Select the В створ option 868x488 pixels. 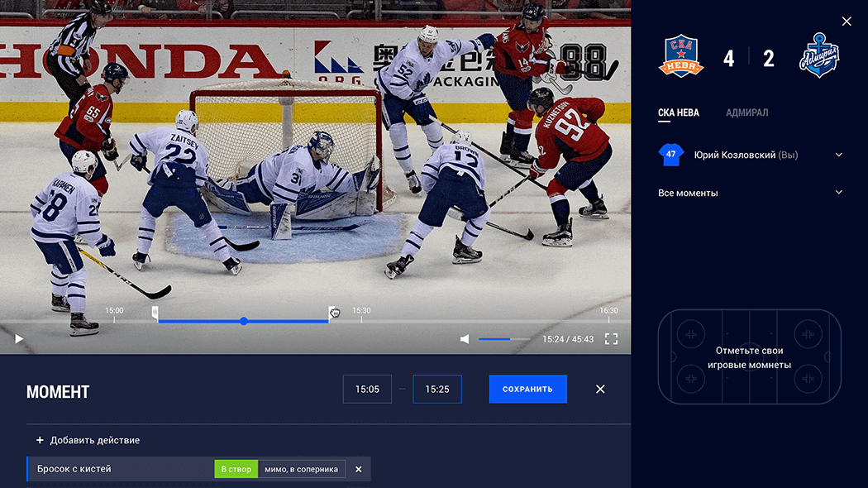click(236, 469)
